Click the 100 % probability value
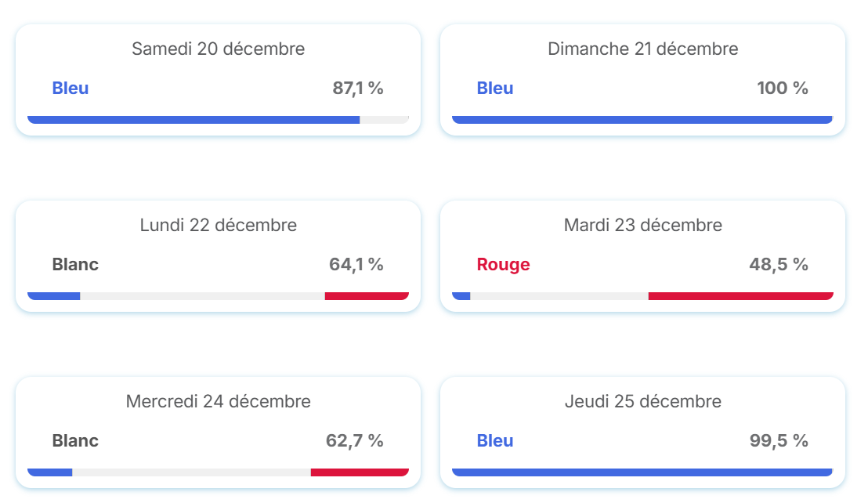The image size is (868, 503). [x=782, y=89]
